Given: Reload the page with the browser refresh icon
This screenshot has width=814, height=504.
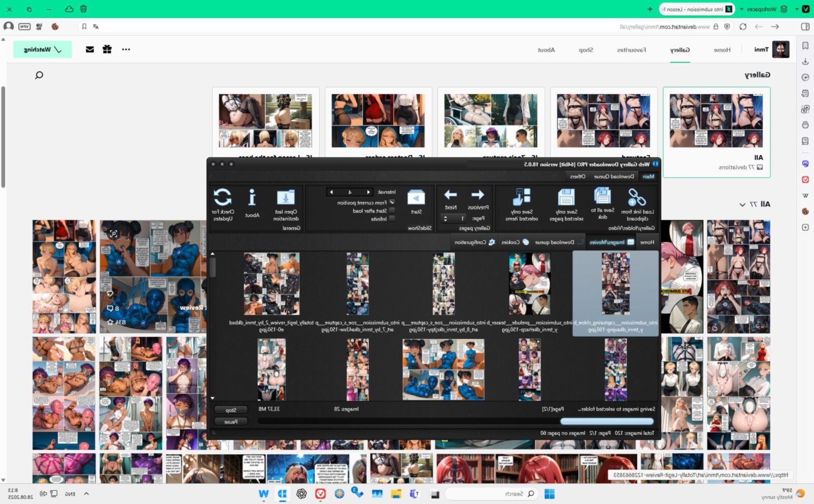Looking at the screenshot, I should [743, 26].
